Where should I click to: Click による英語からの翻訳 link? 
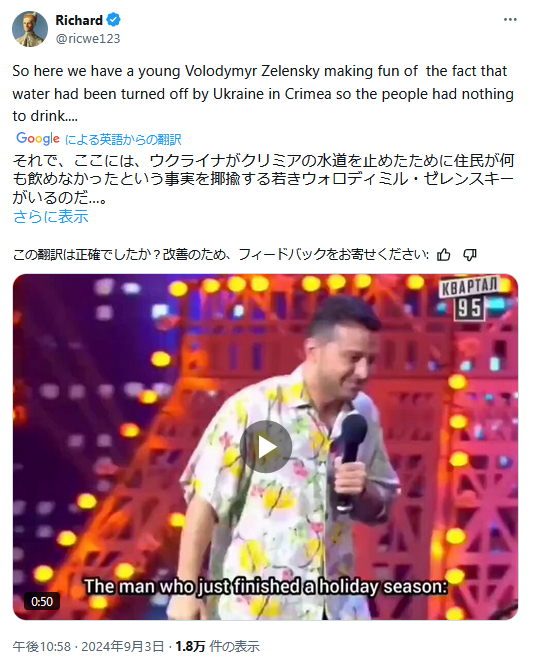pyautogui.click(x=123, y=139)
